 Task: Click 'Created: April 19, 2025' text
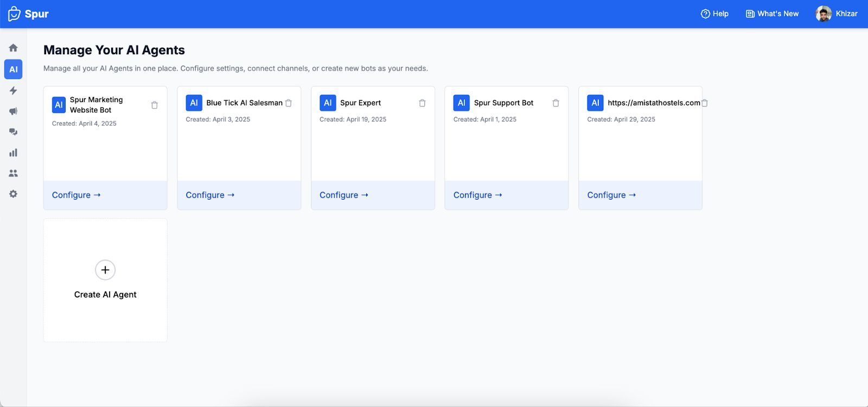[353, 119]
